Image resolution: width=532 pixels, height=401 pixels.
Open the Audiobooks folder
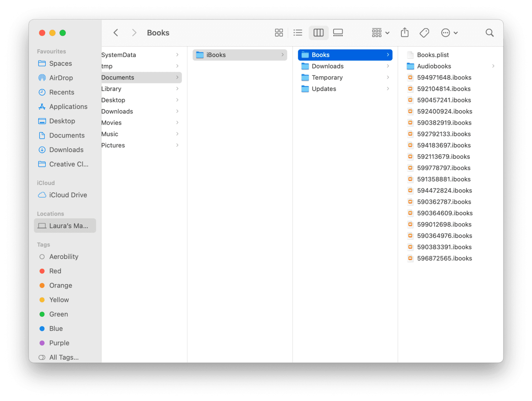pos(434,66)
